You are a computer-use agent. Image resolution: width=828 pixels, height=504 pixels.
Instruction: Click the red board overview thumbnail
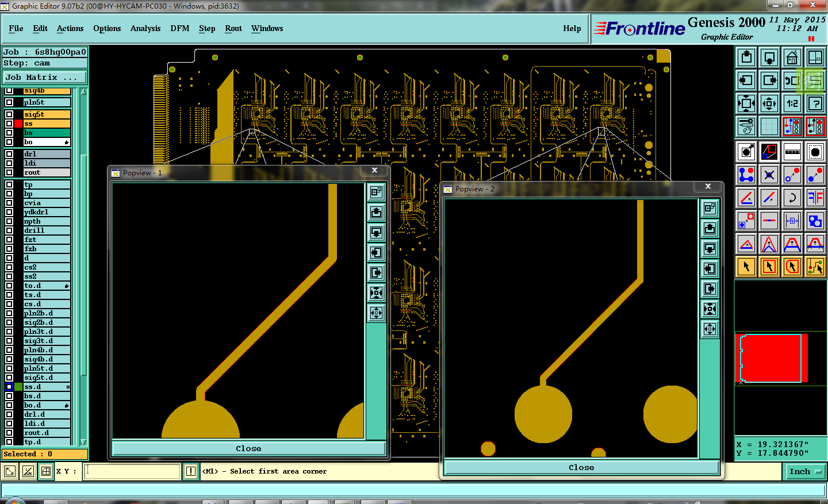[x=772, y=359]
